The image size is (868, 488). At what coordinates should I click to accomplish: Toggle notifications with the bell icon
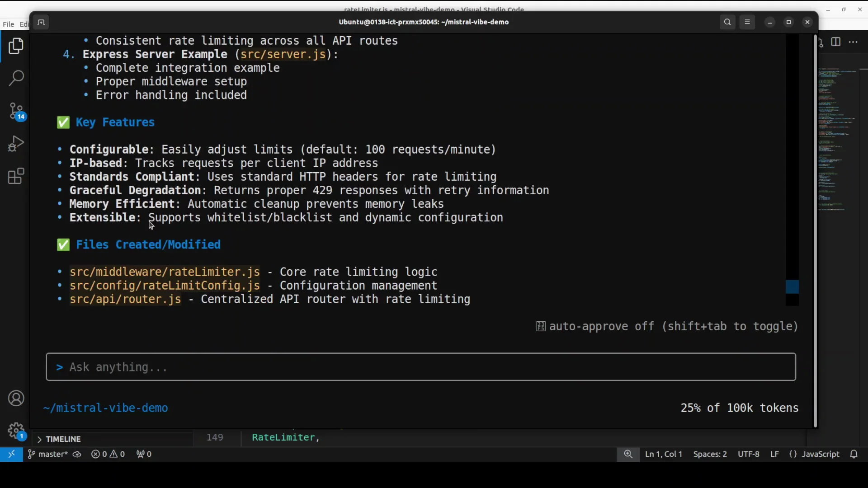point(854,454)
